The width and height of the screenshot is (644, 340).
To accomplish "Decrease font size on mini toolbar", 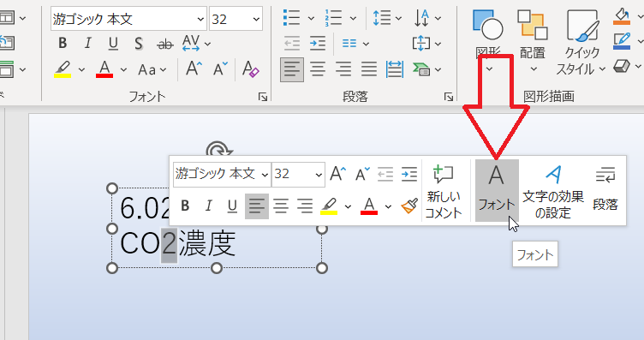I will tap(362, 174).
